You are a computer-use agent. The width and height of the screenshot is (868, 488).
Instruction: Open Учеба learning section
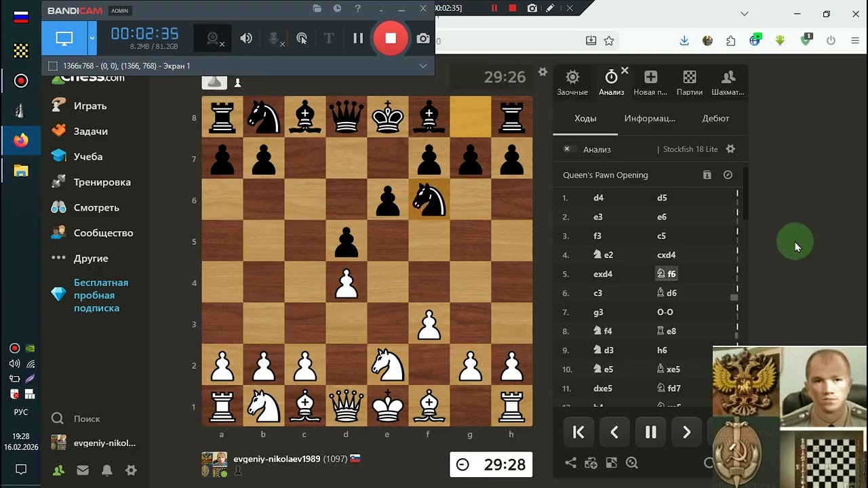[x=87, y=157]
